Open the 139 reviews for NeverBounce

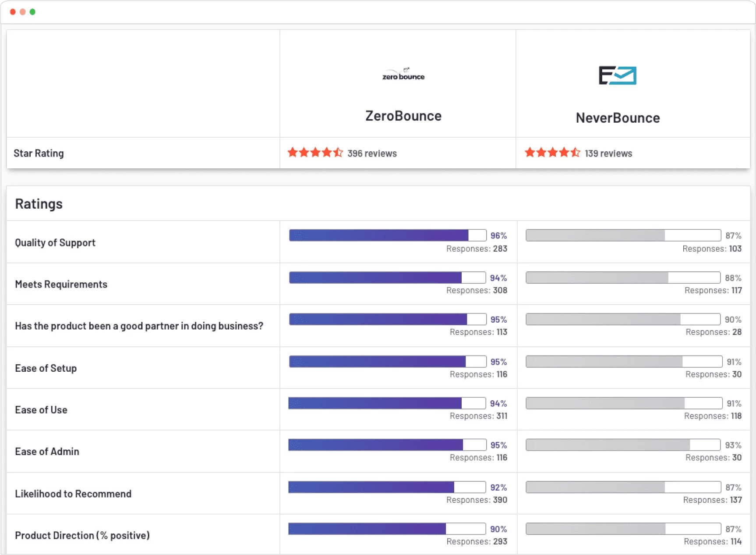coord(608,153)
